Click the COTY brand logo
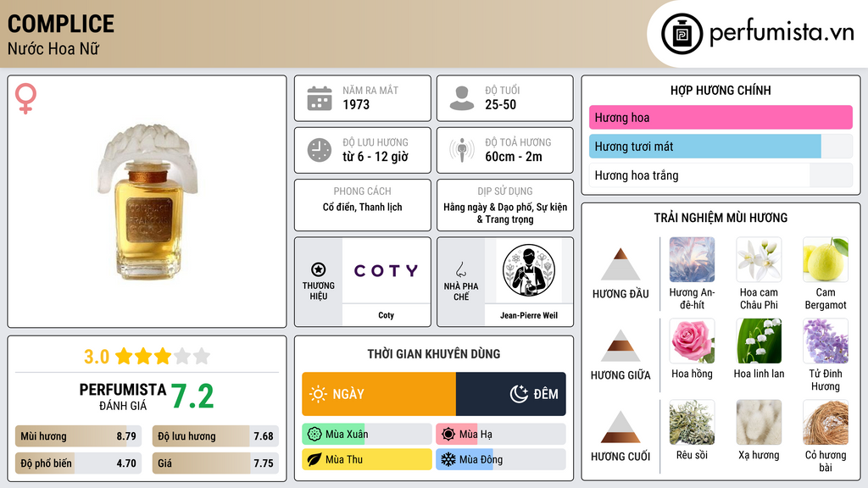 click(x=386, y=270)
